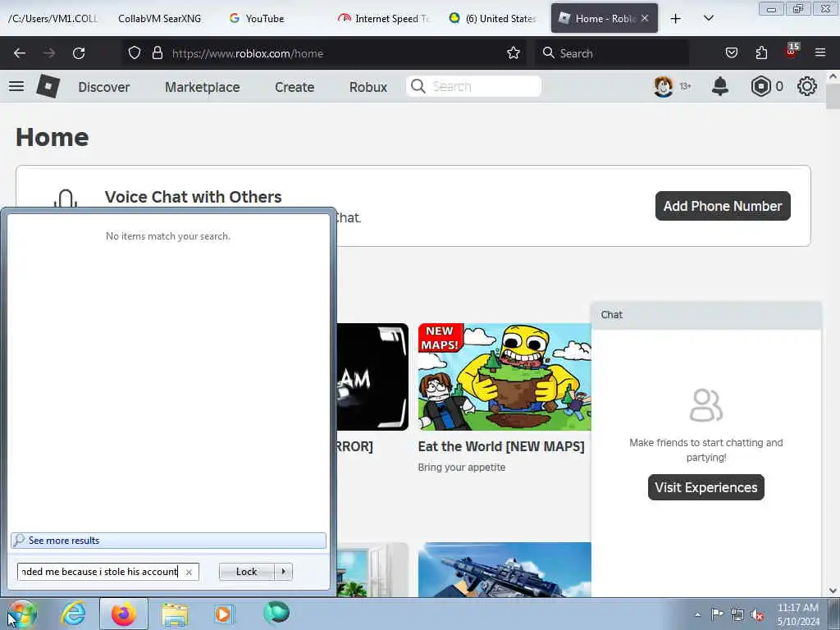Viewport: 840px width, 630px height.
Task: Click the Windows Start orb
Action: [x=22, y=614]
